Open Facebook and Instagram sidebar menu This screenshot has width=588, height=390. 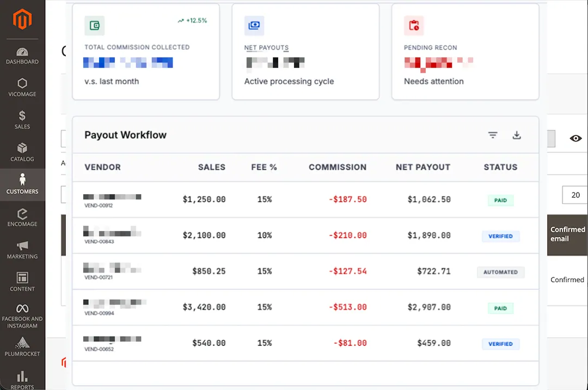point(22,317)
